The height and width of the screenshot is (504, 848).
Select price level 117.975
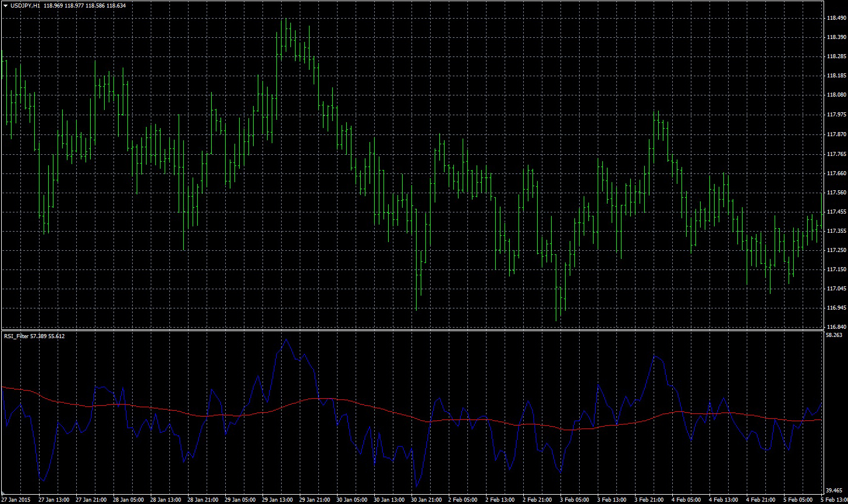tap(836, 115)
